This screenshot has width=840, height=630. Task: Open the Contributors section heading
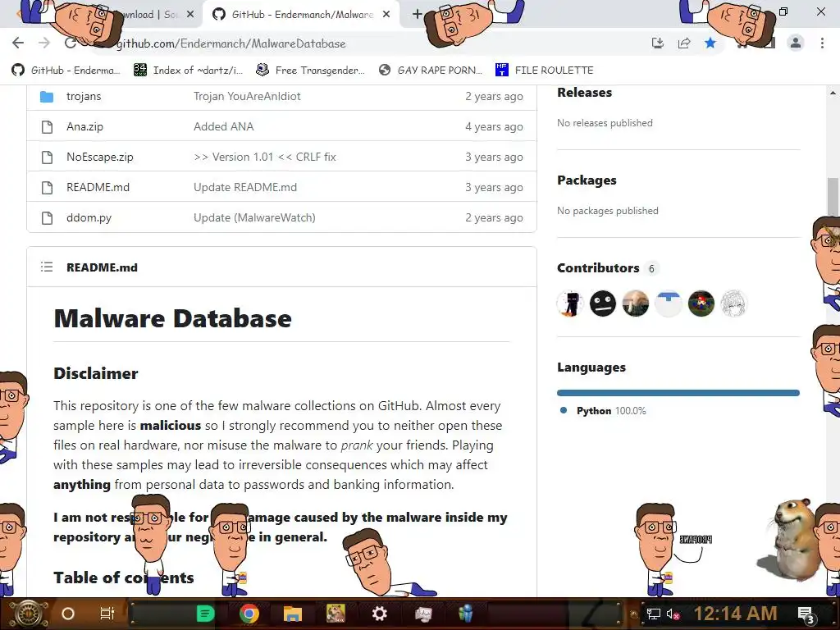point(598,268)
